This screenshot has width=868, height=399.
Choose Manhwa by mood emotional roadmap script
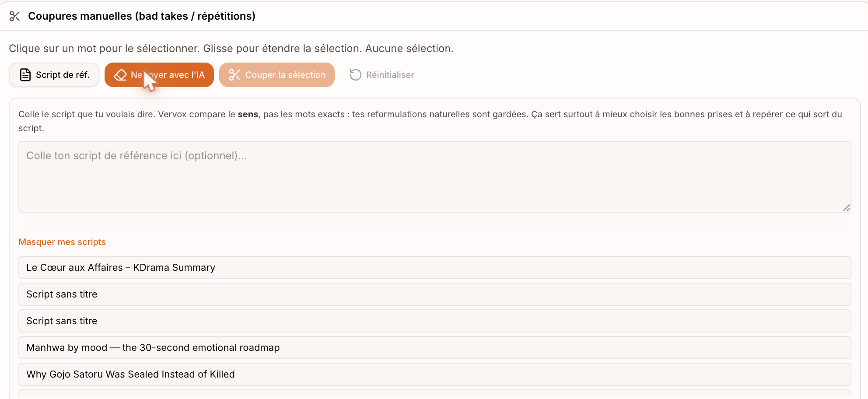[434, 347]
